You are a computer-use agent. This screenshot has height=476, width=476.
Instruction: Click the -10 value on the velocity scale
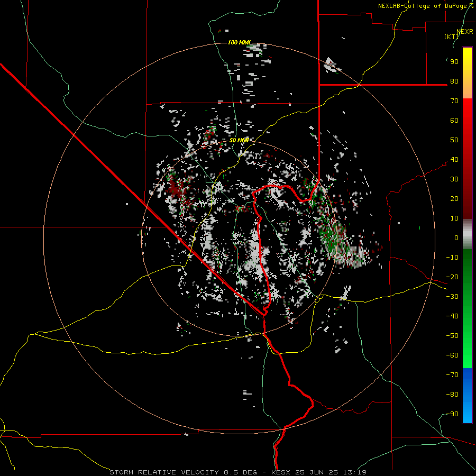pos(452,258)
